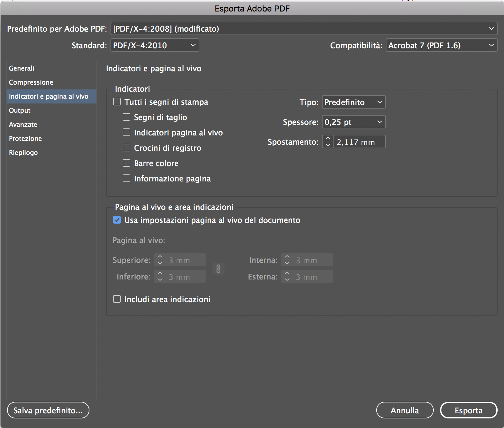The image size is (504, 428).
Task: Click the Esporta button
Action: coord(469,410)
